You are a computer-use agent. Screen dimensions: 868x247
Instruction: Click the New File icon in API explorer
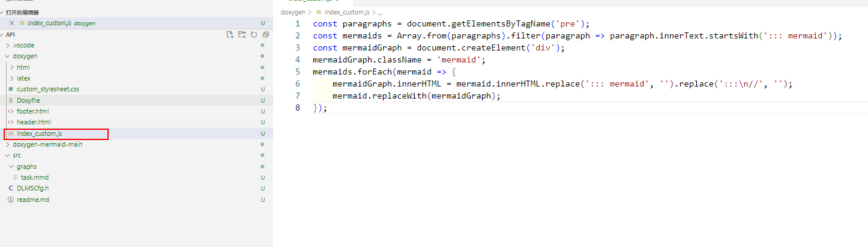click(230, 35)
